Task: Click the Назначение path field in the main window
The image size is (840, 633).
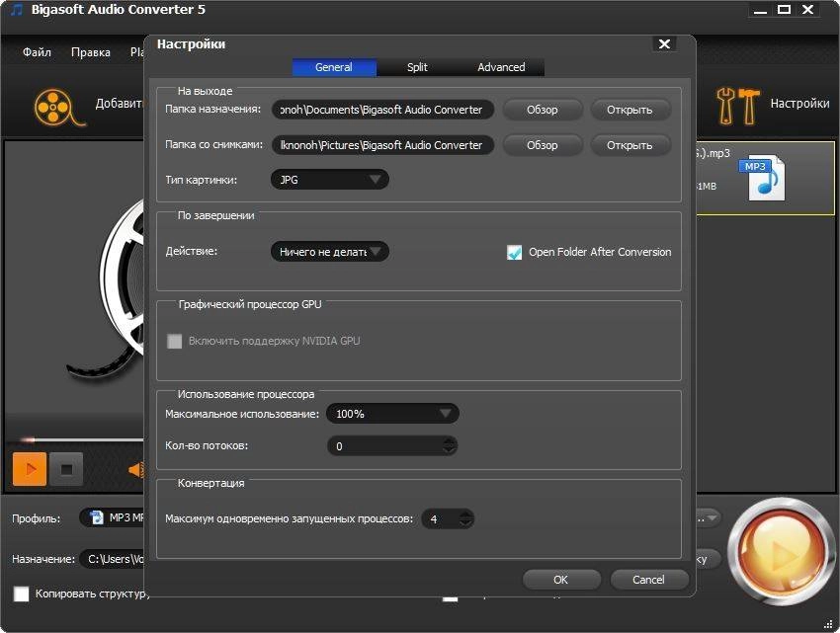Action: pyautogui.click(x=112, y=559)
